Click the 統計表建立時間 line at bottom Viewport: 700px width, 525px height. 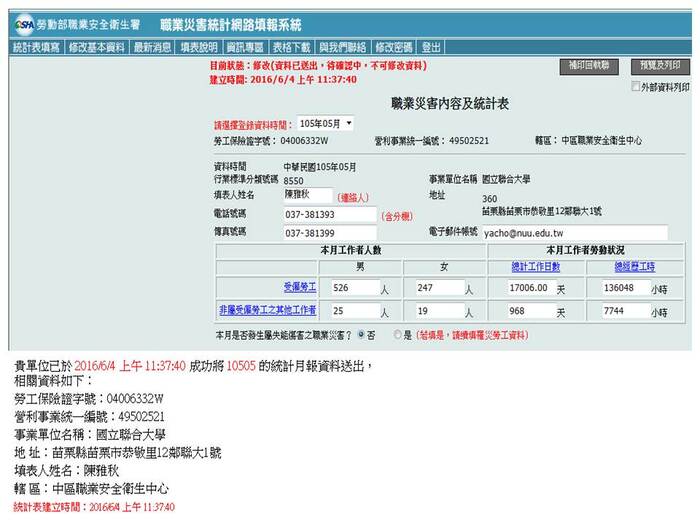(x=94, y=507)
